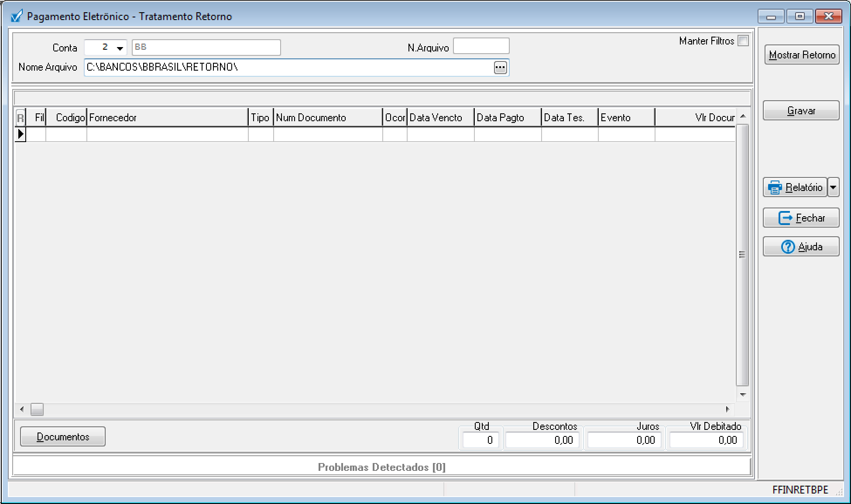
Task: Click the R column header in grid
Action: [x=20, y=118]
